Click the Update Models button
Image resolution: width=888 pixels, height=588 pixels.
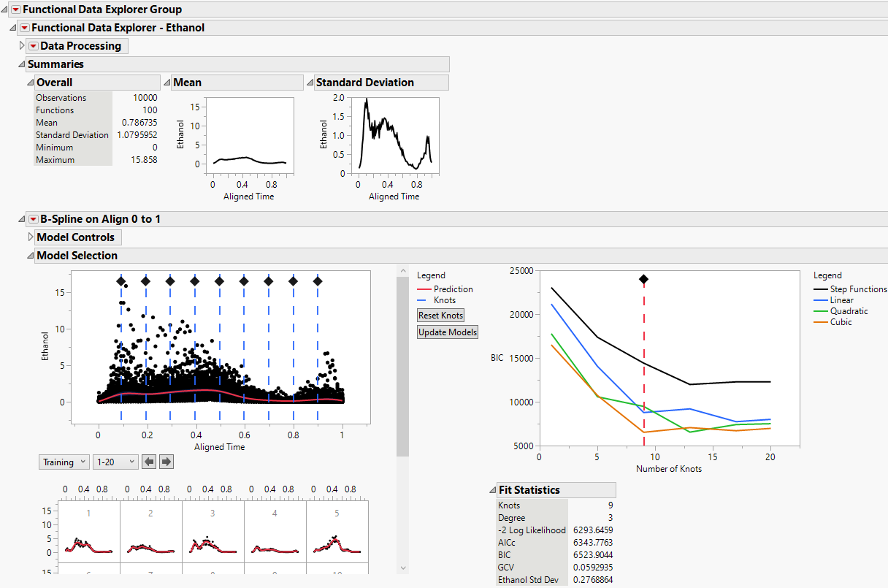click(x=447, y=332)
